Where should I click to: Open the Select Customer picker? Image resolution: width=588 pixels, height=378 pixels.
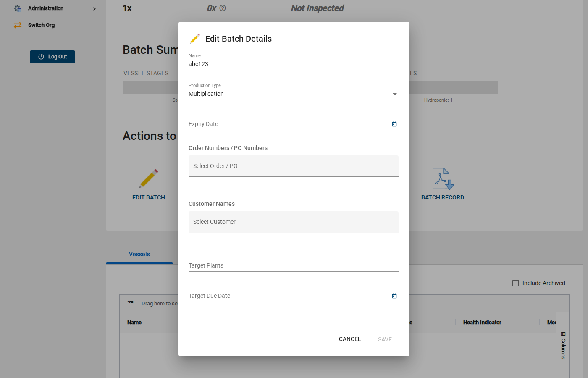click(293, 222)
